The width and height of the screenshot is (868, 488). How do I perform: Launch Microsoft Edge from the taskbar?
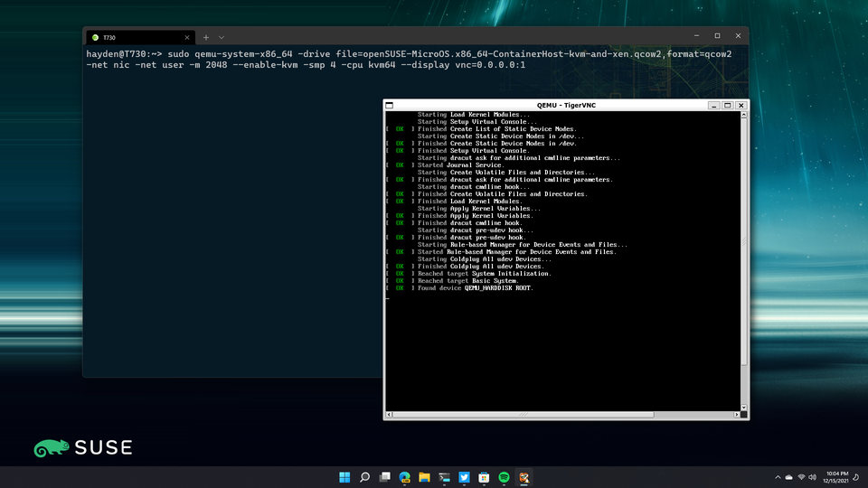coord(404,476)
